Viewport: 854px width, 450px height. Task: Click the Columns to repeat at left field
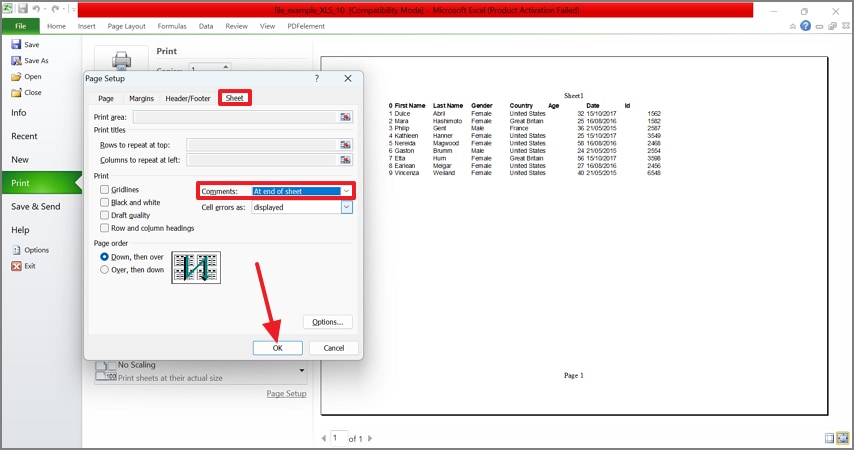click(263, 160)
